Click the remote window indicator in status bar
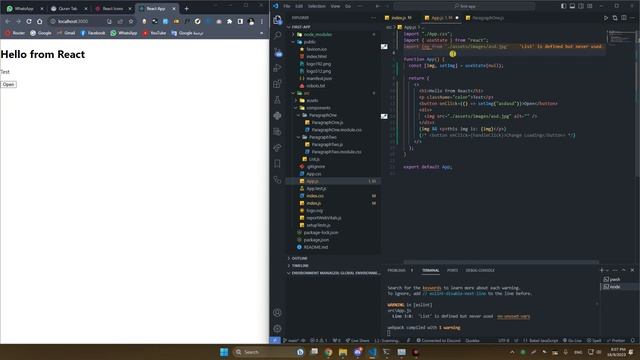Viewport: 640px width, 360px height. pyautogui.click(x=275, y=340)
